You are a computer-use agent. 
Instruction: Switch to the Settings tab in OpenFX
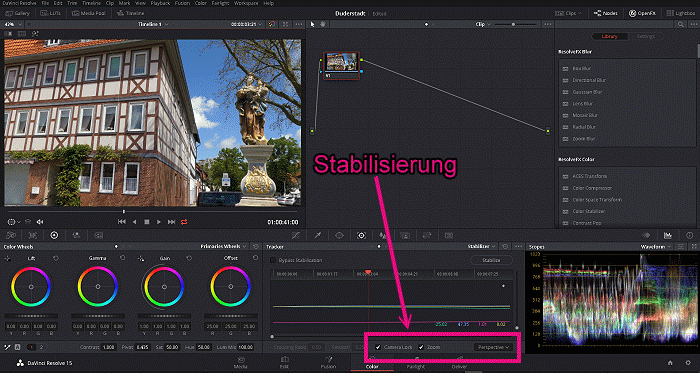(x=645, y=36)
